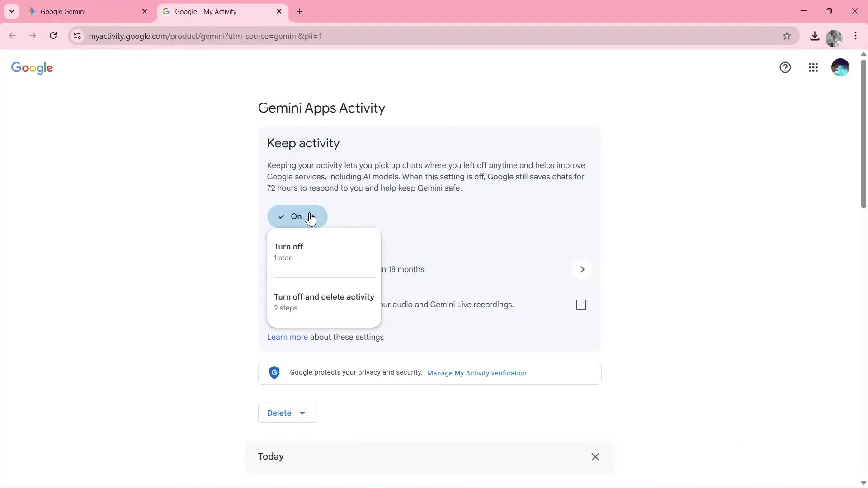This screenshot has height=488, width=868.
Task: Go back to the previous page
Action: 12,36
